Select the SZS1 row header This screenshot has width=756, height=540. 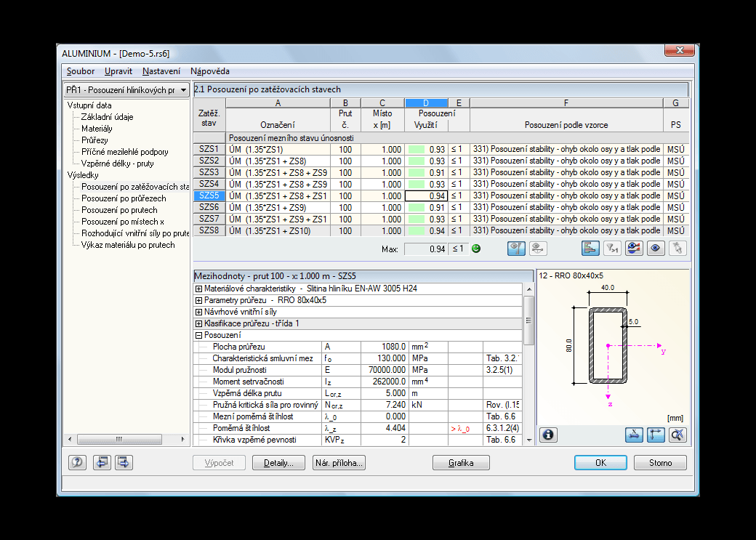coord(209,150)
